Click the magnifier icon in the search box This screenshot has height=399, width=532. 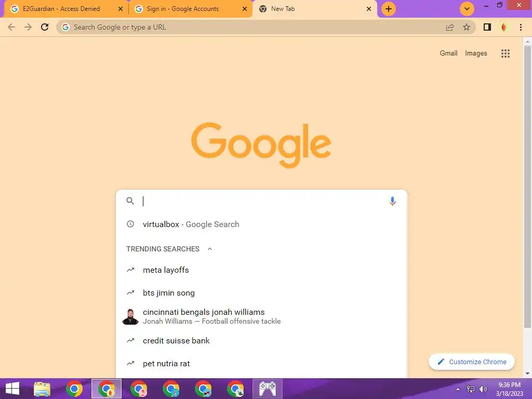(130, 201)
